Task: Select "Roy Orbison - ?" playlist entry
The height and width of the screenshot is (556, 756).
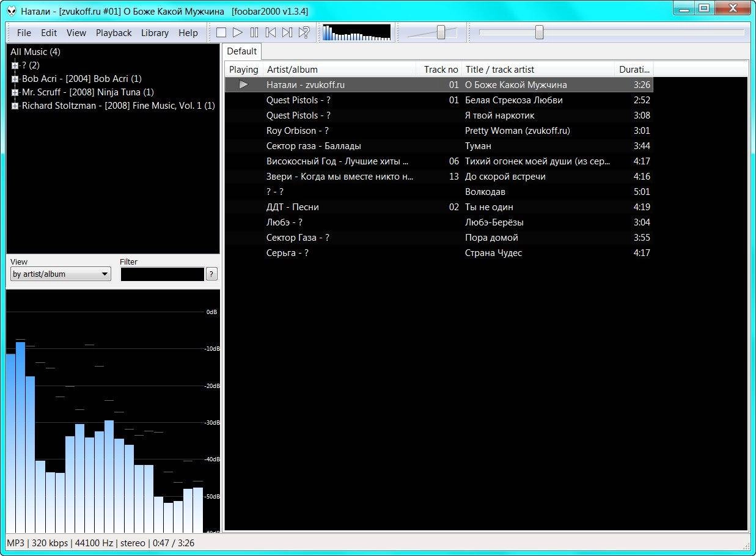Action: click(x=439, y=131)
